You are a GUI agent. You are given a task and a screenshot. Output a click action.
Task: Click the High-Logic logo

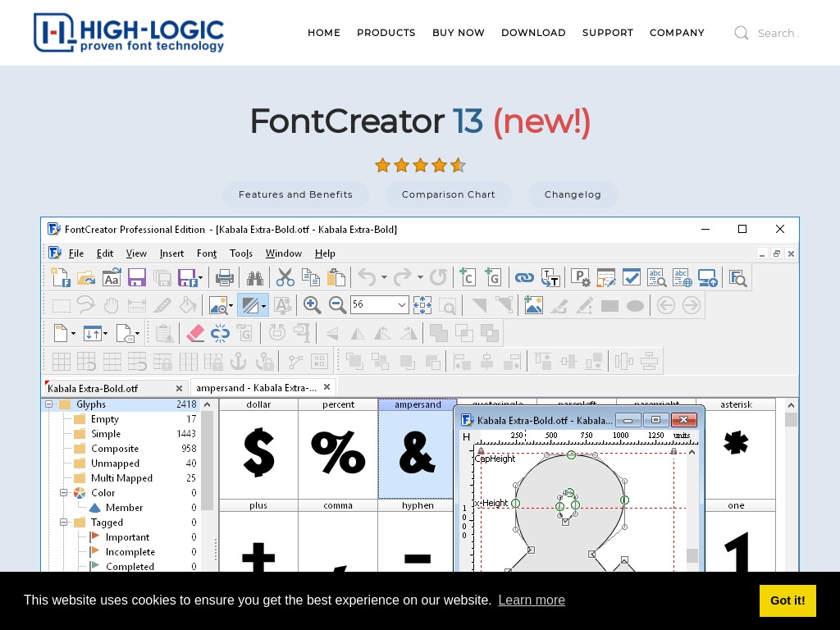click(129, 33)
